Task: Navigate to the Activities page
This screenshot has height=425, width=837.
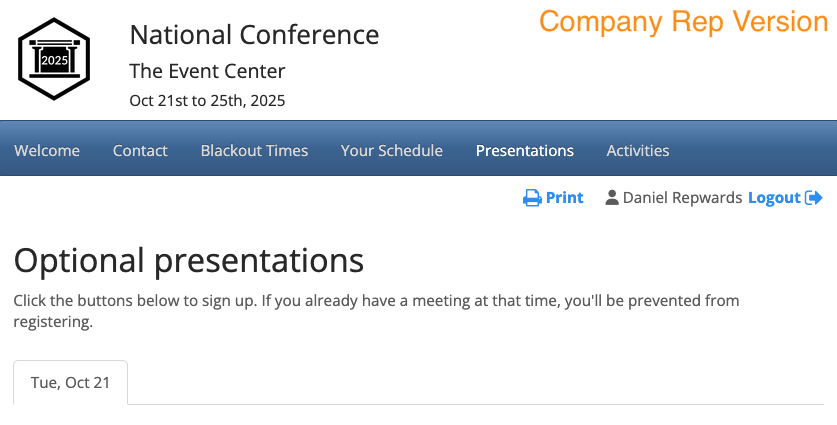Action: point(637,151)
